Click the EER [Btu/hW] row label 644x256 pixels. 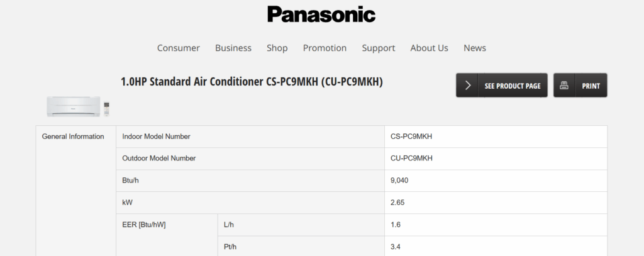(x=144, y=225)
